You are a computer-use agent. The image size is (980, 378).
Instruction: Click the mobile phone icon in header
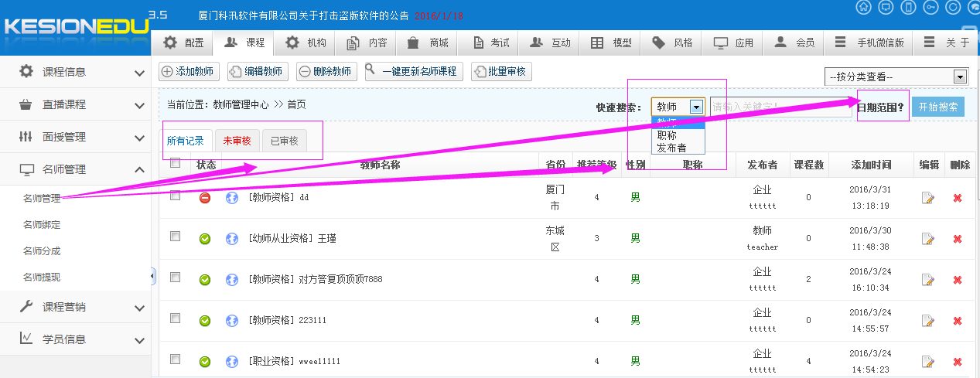(909, 7)
